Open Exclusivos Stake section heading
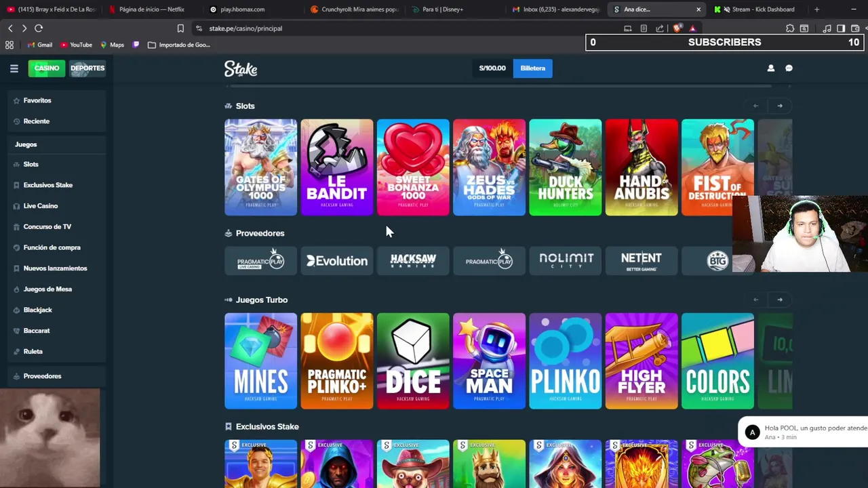The width and height of the screenshot is (868, 488). point(267,426)
